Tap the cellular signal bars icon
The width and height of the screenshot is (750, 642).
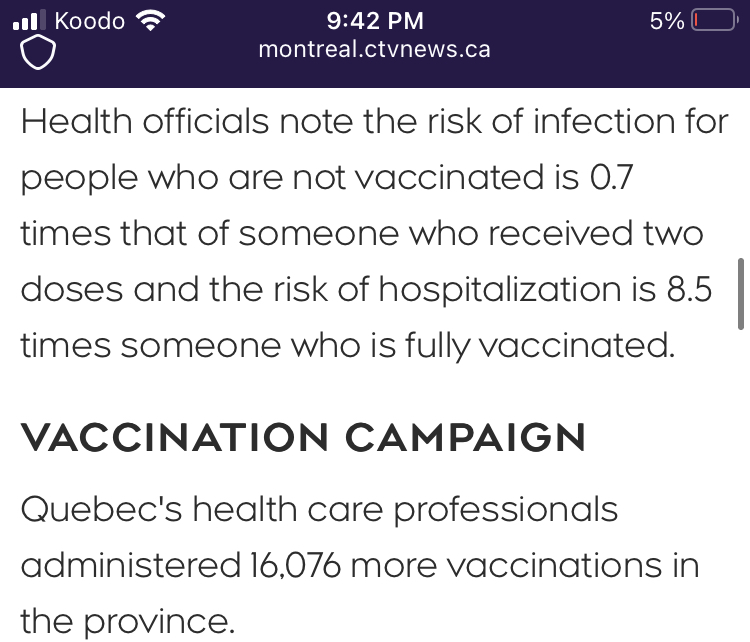29,20
